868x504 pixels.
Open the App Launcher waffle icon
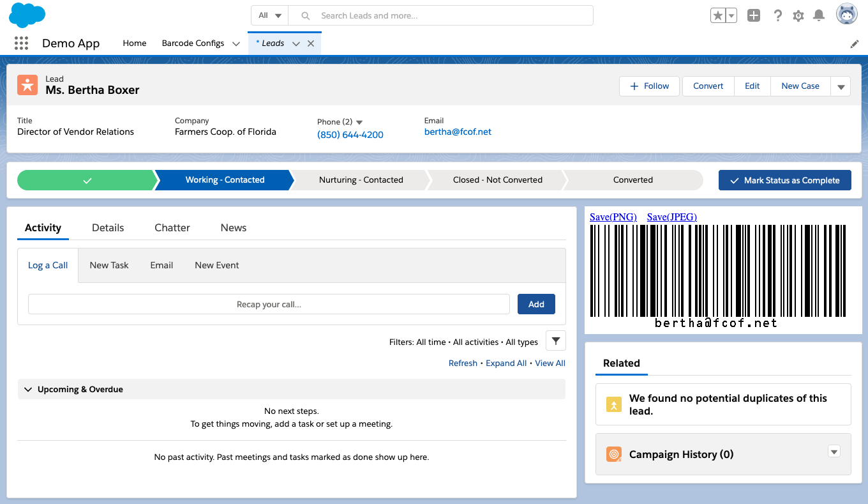21,43
